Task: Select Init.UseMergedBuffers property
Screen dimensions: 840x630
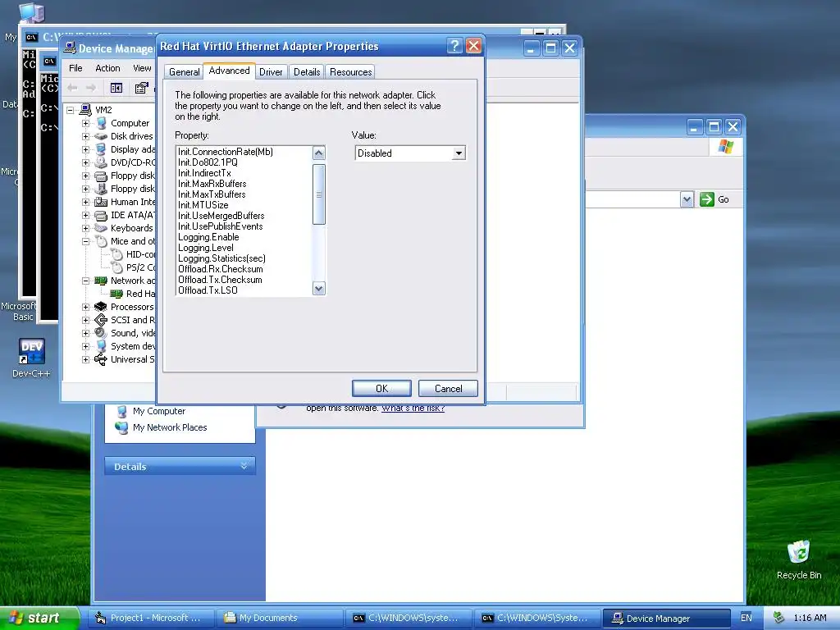Action: pos(221,216)
